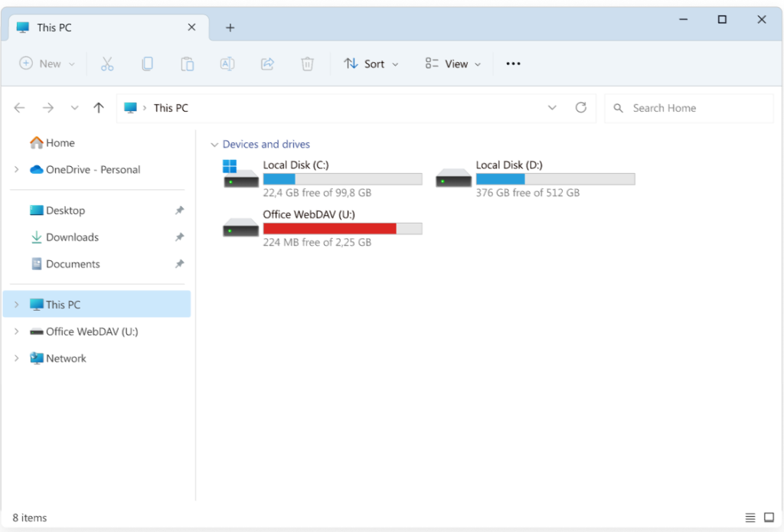Select the Delete icon
784x532 pixels.
307,64
